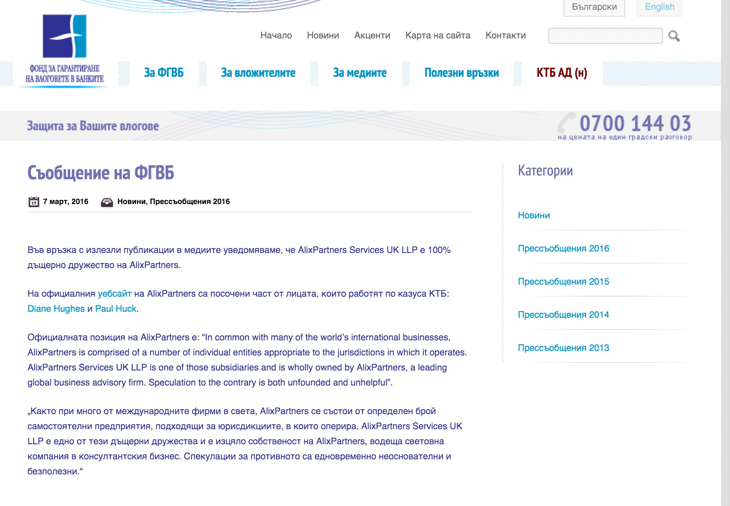Image resolution: width=730 pixels, height=506 pixels.
Task: Open Прессъобщения 2013 sidebar category
Action: coord(563,347)
